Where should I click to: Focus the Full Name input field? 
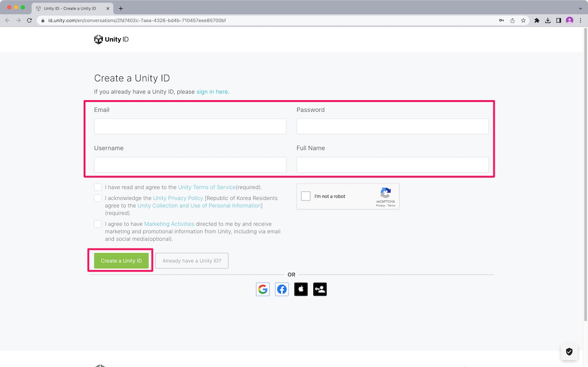(393, 165)
